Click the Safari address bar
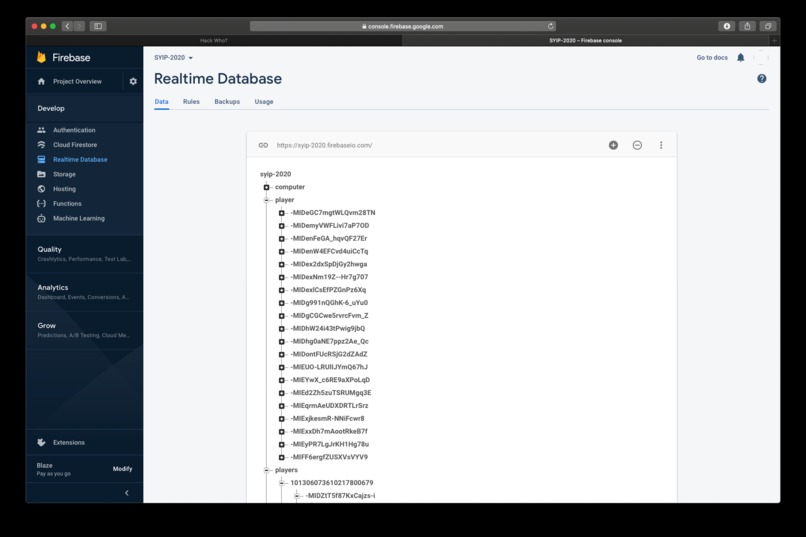 402,26
